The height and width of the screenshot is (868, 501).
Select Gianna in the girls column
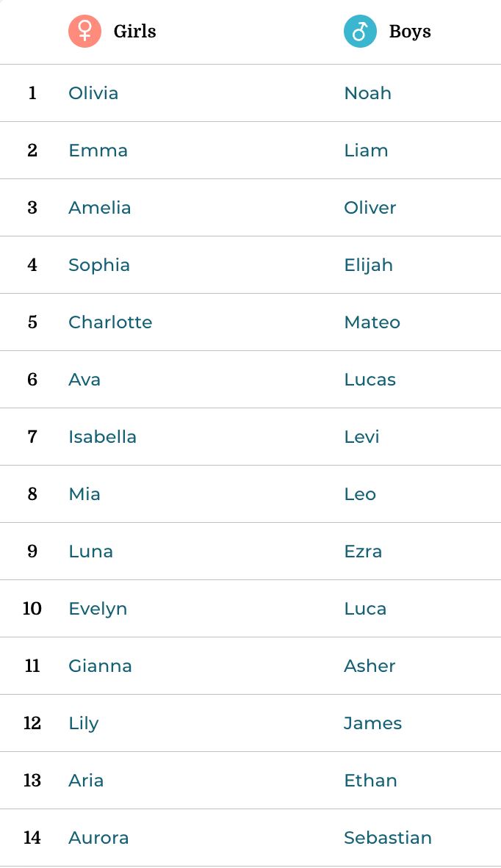click(x=100, y=666)
